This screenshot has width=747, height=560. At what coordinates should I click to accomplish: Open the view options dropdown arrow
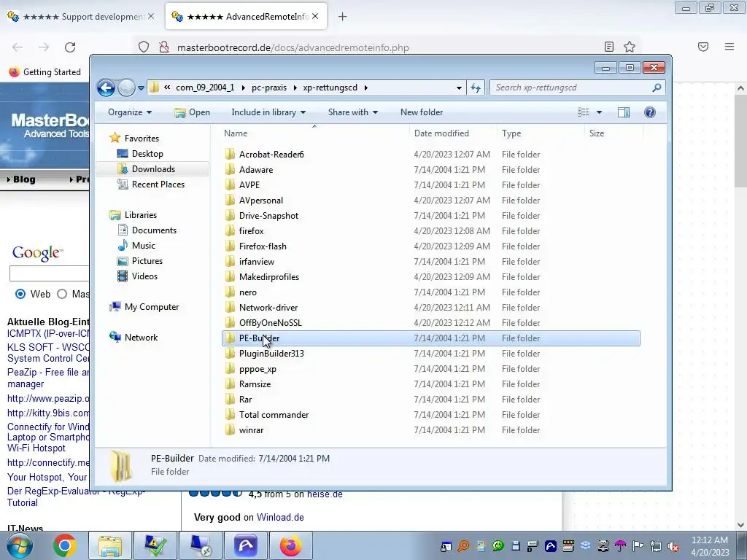(x=599, y=112)
